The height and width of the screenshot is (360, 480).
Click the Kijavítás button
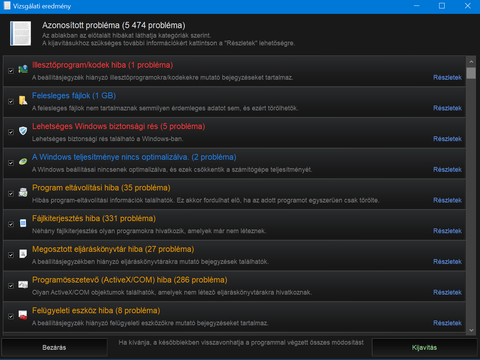[x=424, y=348]
